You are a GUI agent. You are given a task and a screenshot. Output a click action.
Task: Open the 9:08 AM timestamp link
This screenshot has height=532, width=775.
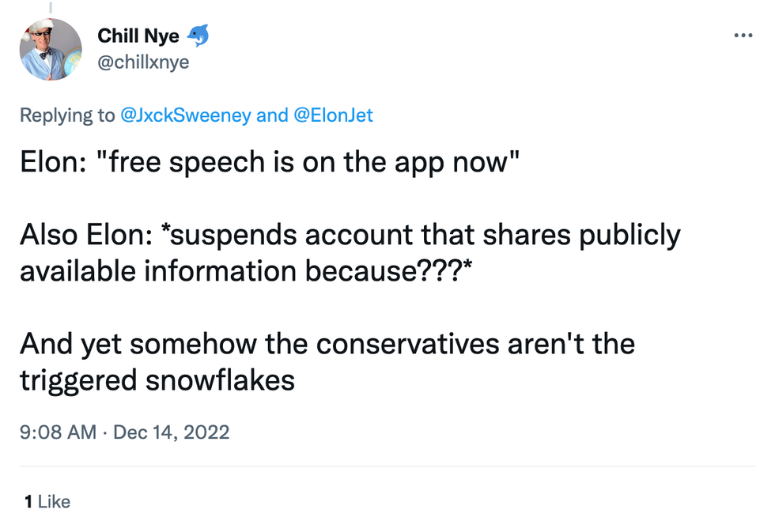(58, 432)
